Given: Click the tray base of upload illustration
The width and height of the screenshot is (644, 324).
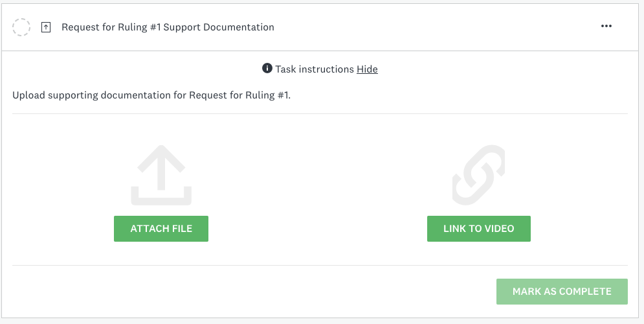Looking at the screenshot, I should tap(161, 196).
